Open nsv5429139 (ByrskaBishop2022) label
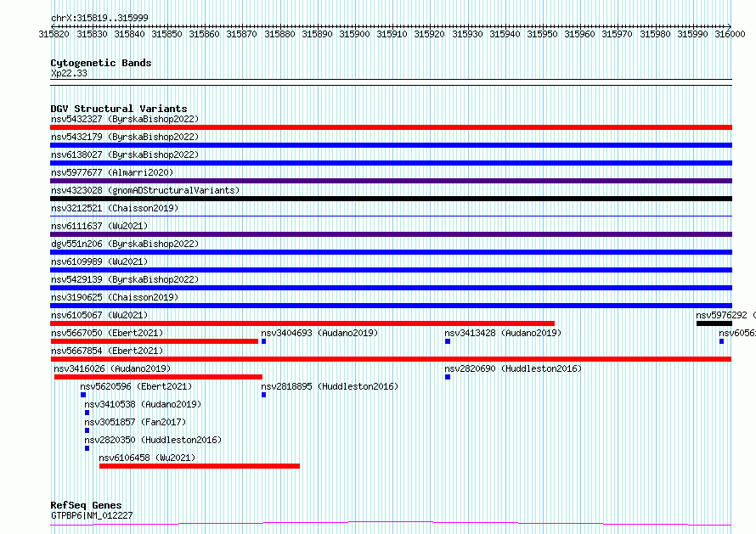The width and height of the screenshot is (756, 534). (124, 279)
